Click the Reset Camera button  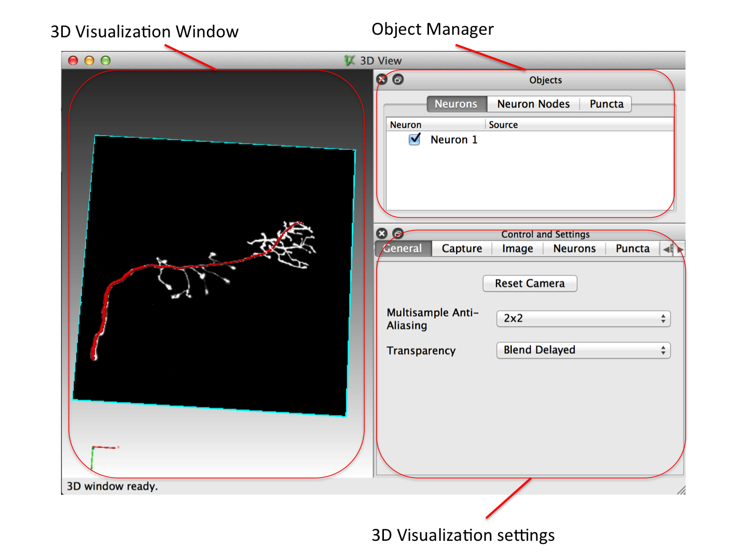(530, 284)
